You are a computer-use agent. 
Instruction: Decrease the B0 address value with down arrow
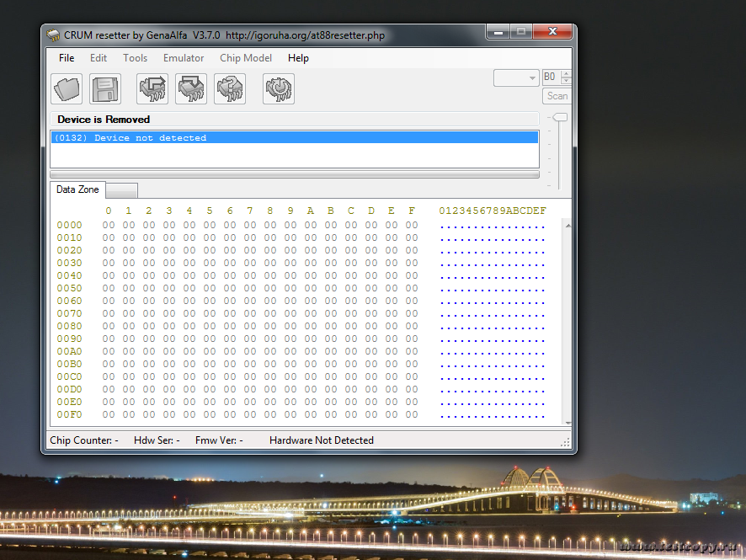566,81
